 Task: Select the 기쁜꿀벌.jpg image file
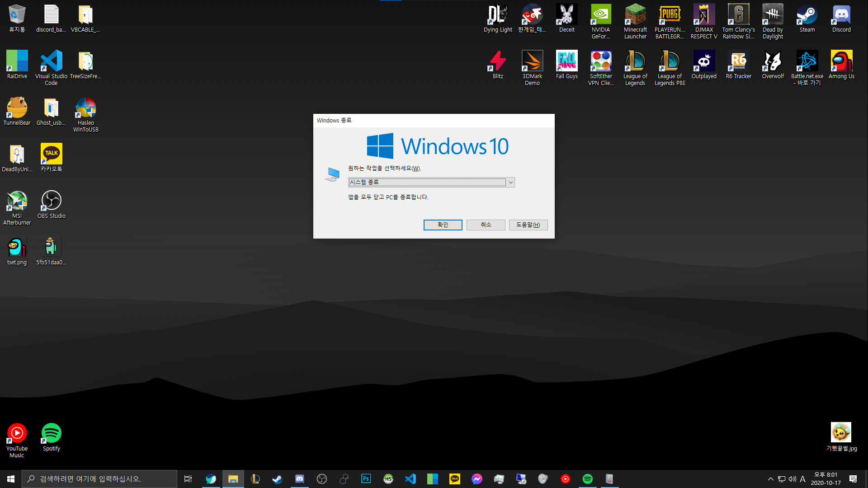(841, 437)
